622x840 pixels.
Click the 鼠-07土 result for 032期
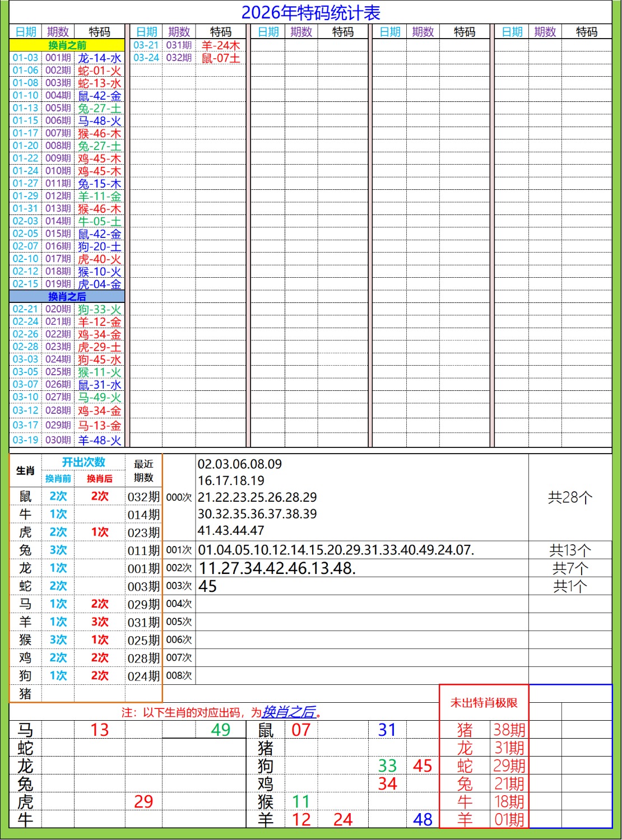click(x=221, y=58)
